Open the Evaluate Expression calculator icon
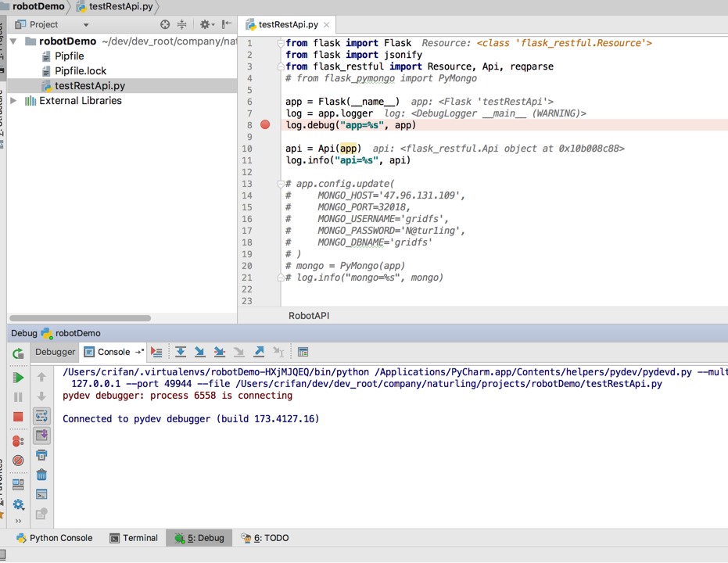This screenshot has height=563, width=728. coord(303,353)
